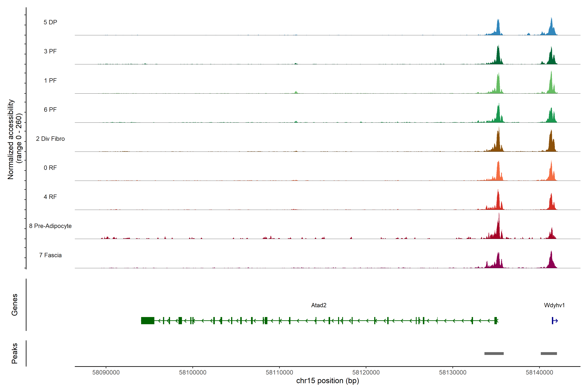Click the gray peak bar under Wdyhv1
Screen dimensions: 588x392
549,353
